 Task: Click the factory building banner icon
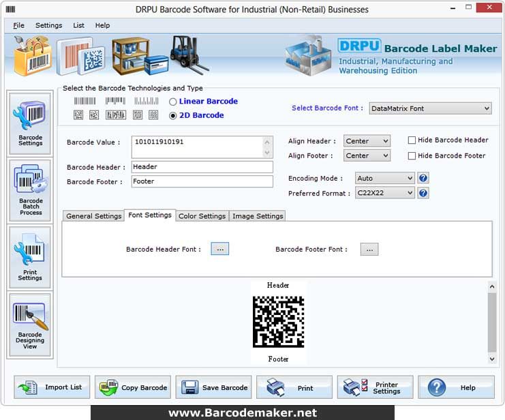(309, 55)
